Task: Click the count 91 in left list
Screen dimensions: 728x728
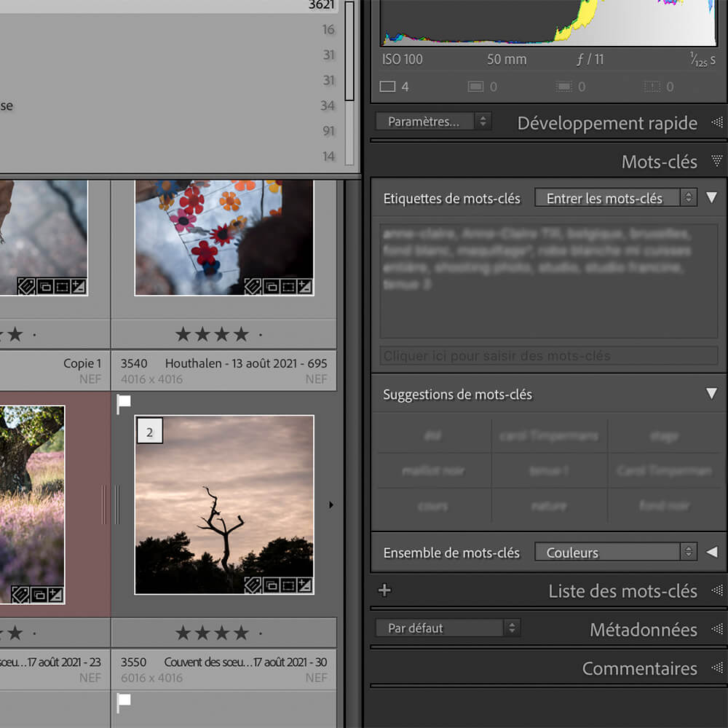Action: [x=328, y=130]
